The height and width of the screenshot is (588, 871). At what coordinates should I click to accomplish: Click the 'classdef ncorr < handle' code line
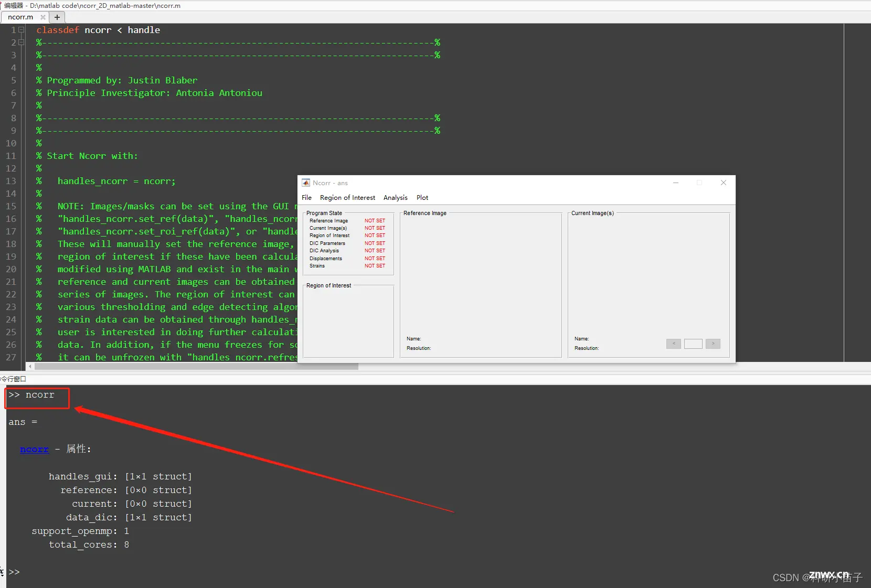point(98,30)
